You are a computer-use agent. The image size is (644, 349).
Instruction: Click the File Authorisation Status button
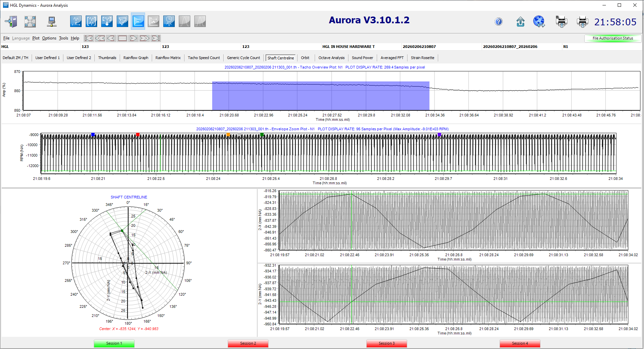click(x=612, y=38)
